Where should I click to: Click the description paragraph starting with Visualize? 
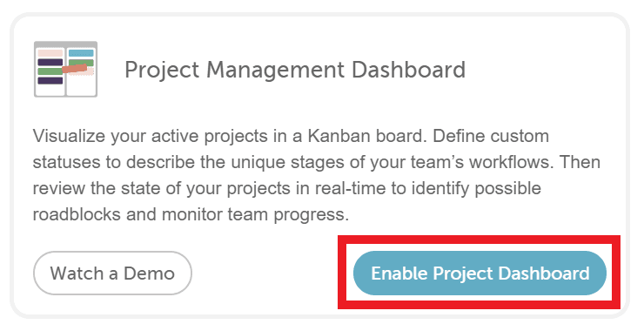pos(316,175)
